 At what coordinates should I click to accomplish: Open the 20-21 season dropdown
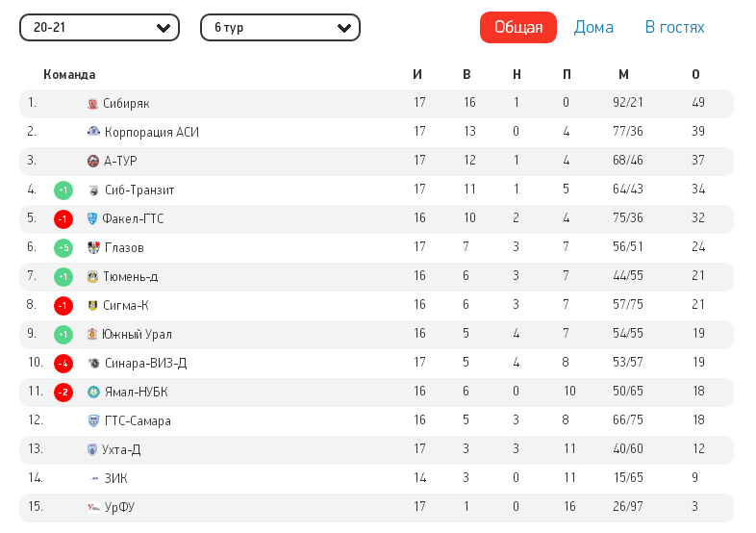click(99, 28)
